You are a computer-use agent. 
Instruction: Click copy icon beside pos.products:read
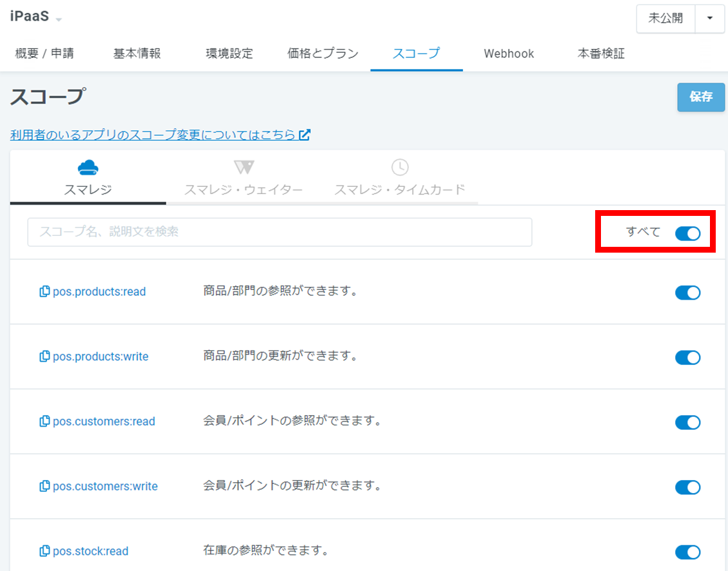point(44,291)
